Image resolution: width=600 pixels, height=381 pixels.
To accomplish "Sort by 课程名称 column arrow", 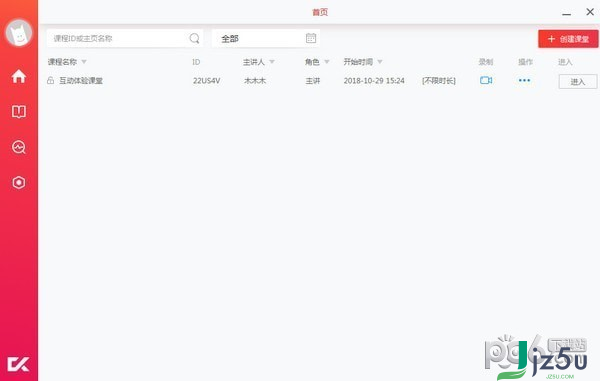I will point(84,62).
